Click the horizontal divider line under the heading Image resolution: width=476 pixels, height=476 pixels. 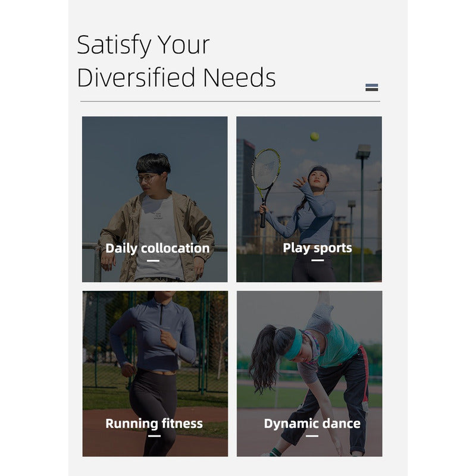[230, 101]
